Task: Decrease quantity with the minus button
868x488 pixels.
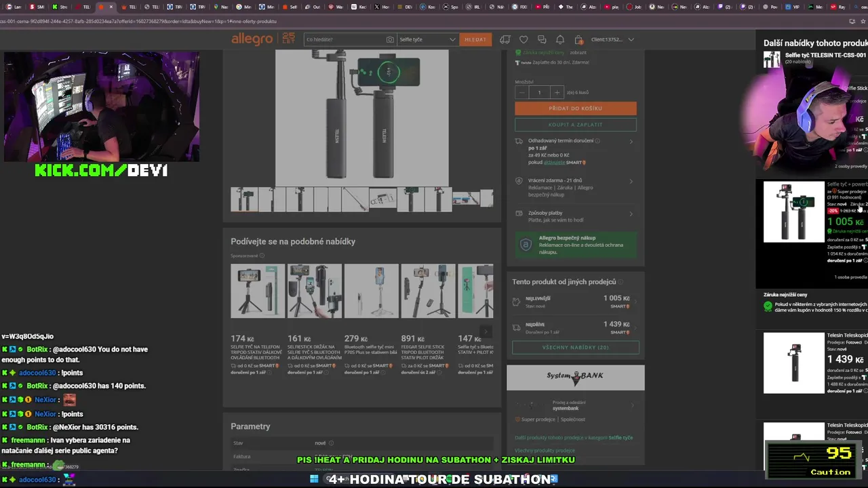Action: click(521, 92)
